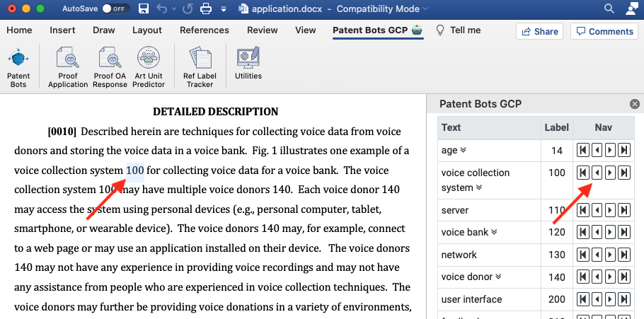
Task: Go to next 'voice donor' occurrence
Action: [x=610, y=277]
